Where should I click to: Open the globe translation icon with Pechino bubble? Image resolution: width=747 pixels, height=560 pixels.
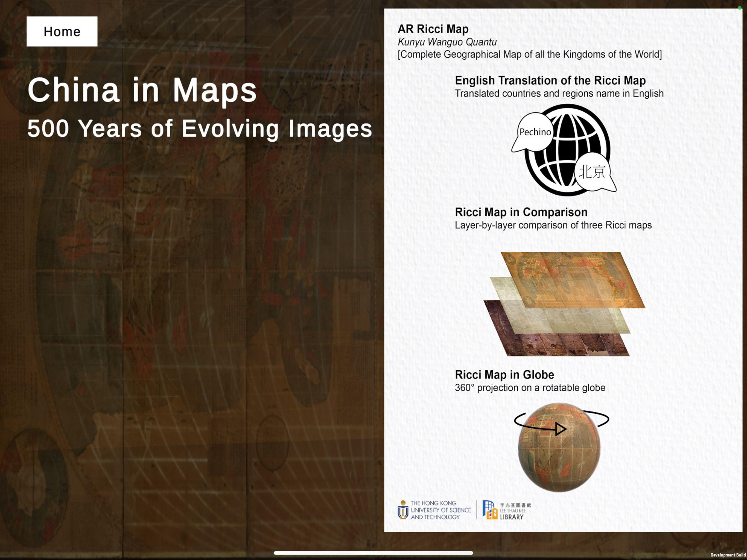coord(564,150)
